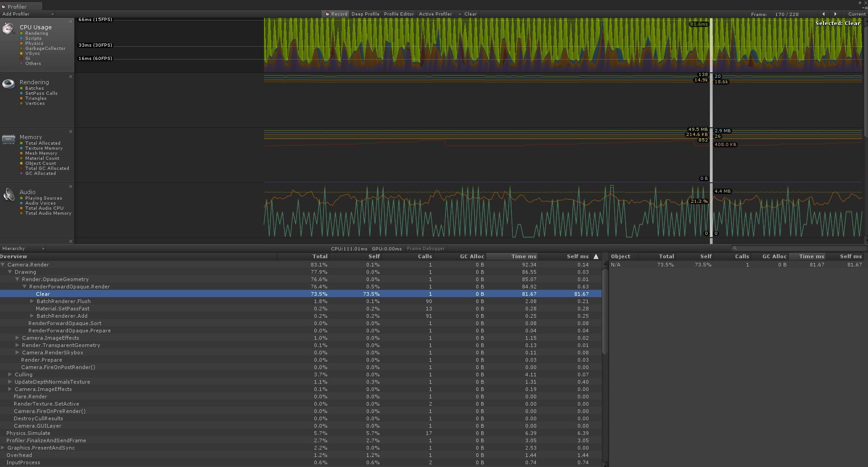Click the small icon on the Profiler window tab

(4, 6)
